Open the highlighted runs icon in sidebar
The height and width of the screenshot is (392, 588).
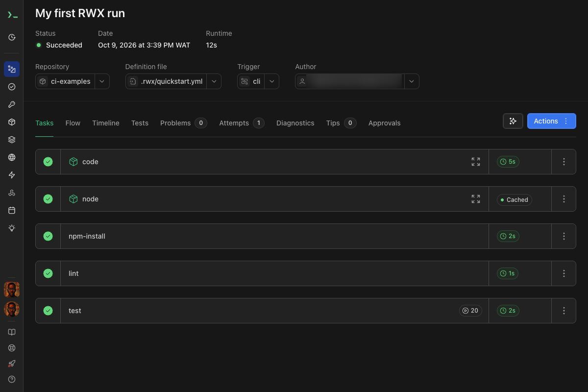click(12, 69)
